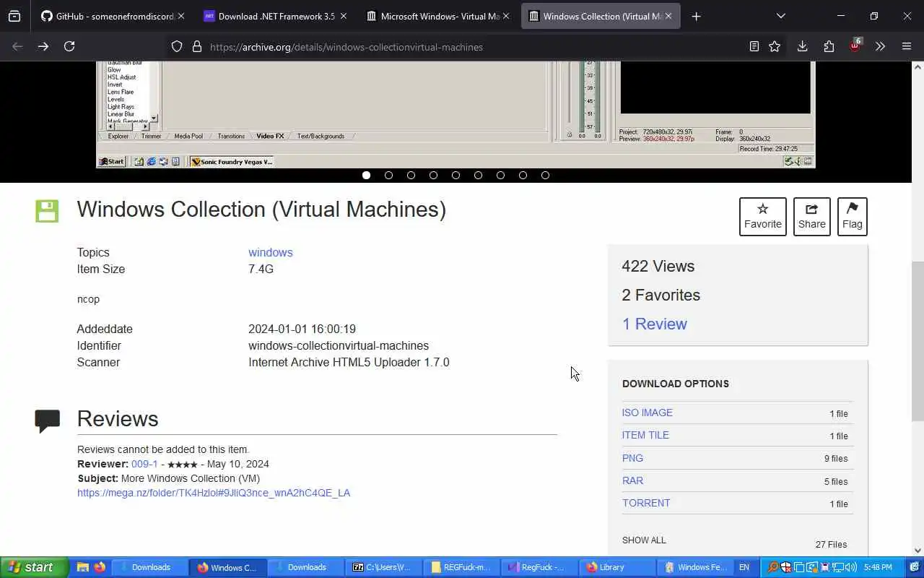Click the page vertical scrollbar thumb
Image resolution: width=924 pixels, height=578 pixels.
coord(918,341)
